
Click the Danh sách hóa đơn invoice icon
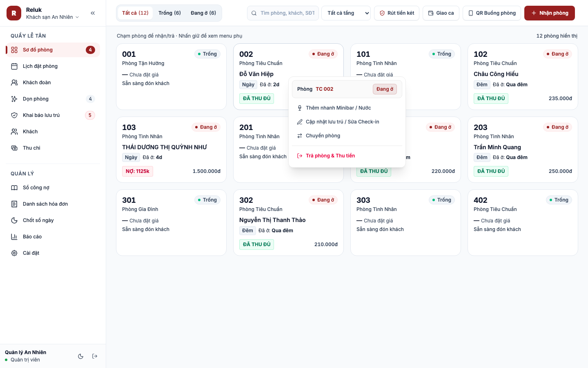[x=14, y=204]
